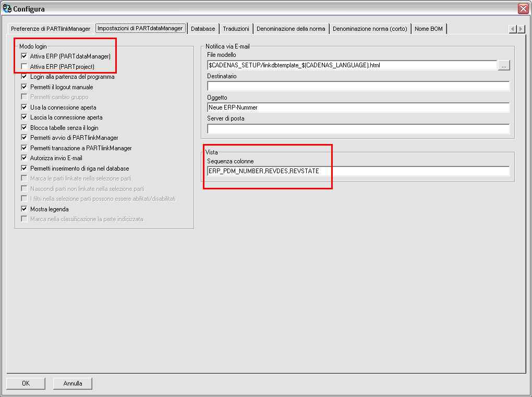The width and height of the screenshot is (532, 397).
Task: Uncheck Permetti inserimento di riga nel database
Action: coord(24,169)
